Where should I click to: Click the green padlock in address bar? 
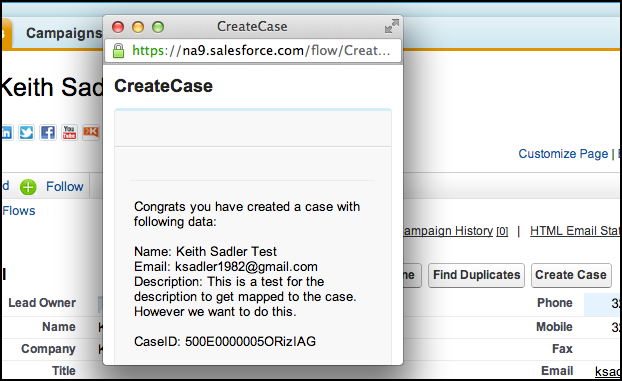(x=118, y=51)
